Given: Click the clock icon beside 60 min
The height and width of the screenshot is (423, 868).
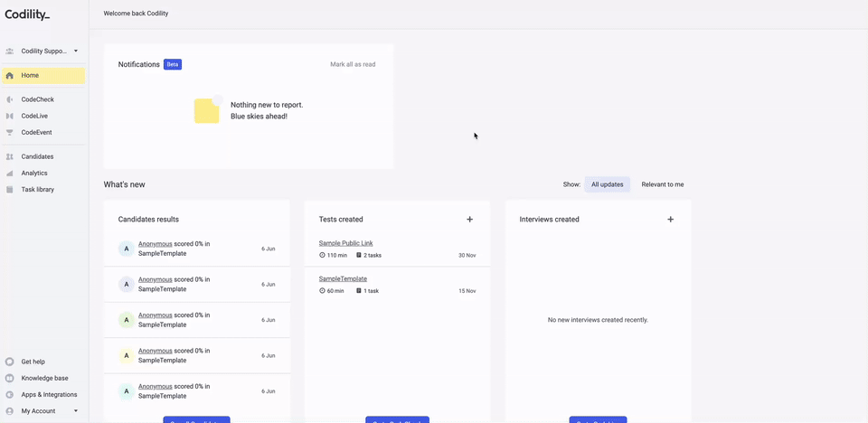Looking at the screenshot, I should click(x=322, y=291).
